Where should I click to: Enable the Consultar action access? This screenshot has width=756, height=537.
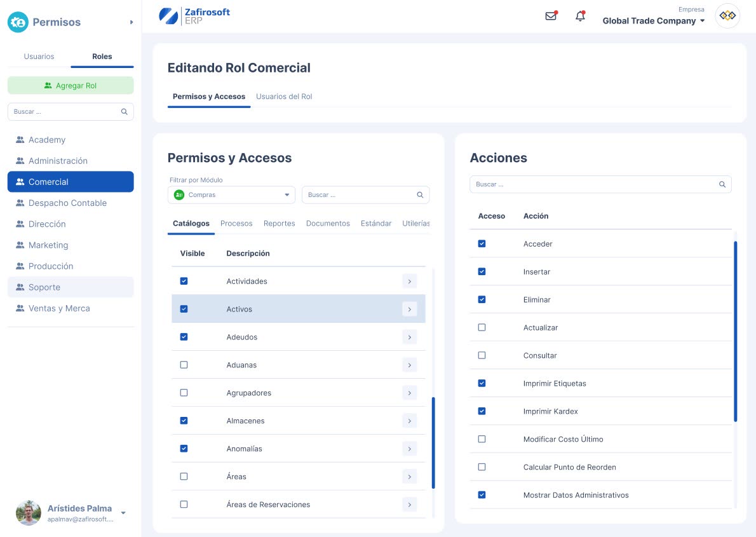(x=482, y=356)
